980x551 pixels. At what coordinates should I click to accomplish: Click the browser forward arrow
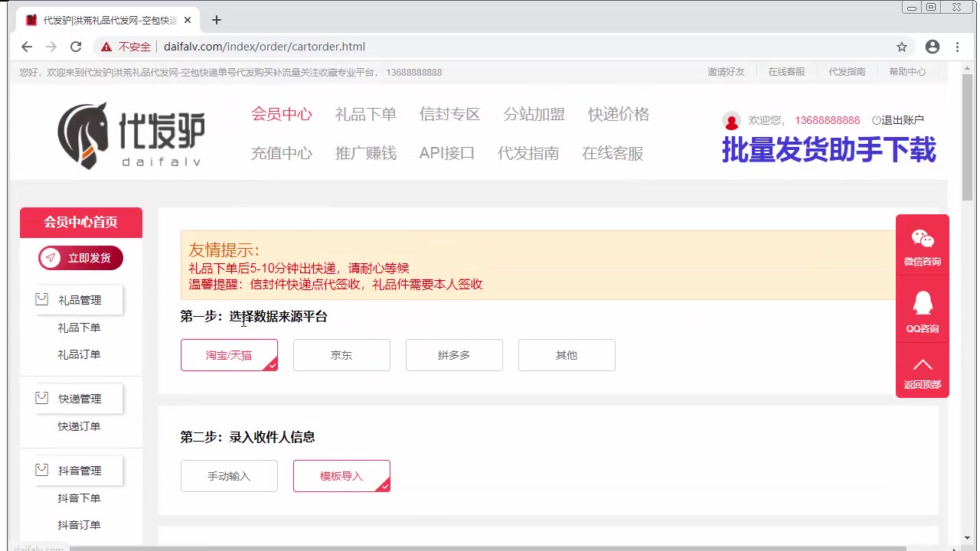point(51,47)
